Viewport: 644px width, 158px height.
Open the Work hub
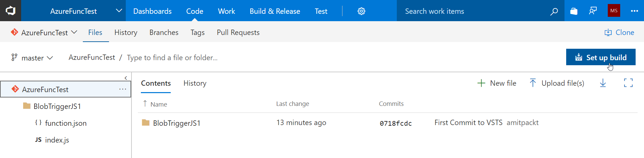[x=226, y=11]
